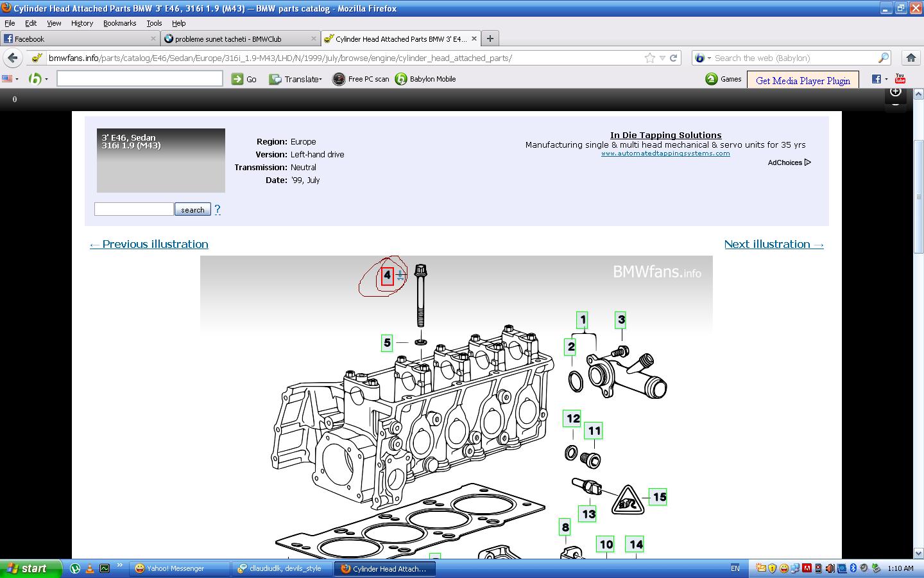Click the Get Media Player Plugin banner
924x578 pixels.
click(803, 80)
